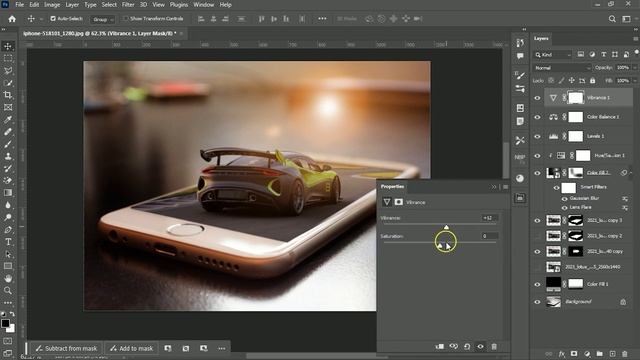This screenshot has height=360, width=640.
Task: Open the three-dots overflow in options bar
Action: point(322,19)
